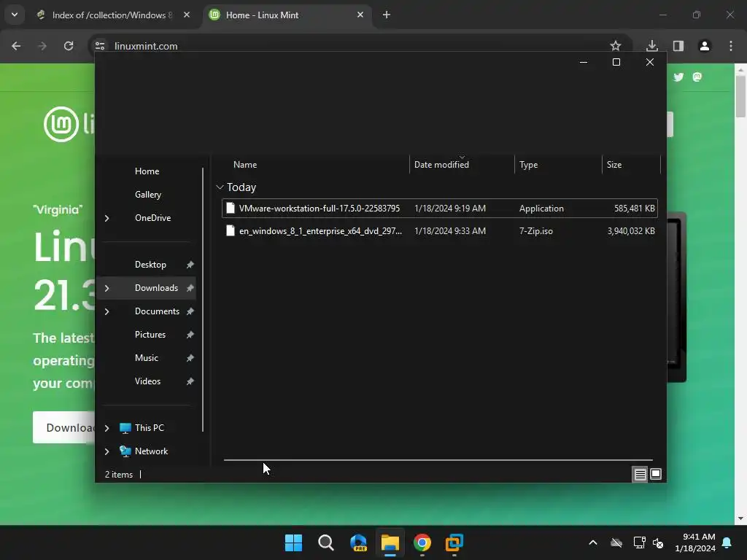Open Pictures in navigation pane

click(x=150, y=335)
